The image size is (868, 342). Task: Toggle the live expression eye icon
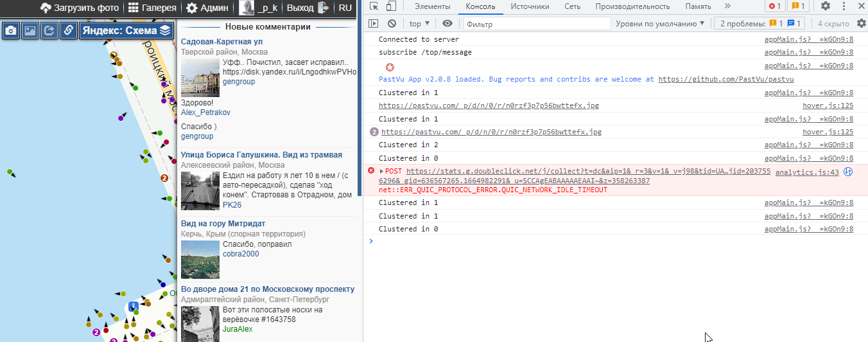coord(447,23)
